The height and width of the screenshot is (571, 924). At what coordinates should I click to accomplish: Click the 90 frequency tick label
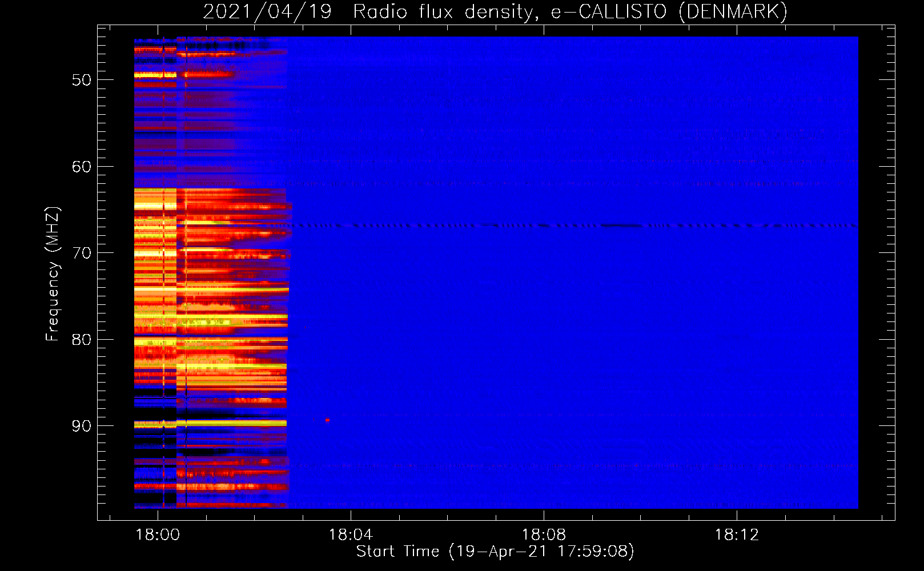[82, 426]
